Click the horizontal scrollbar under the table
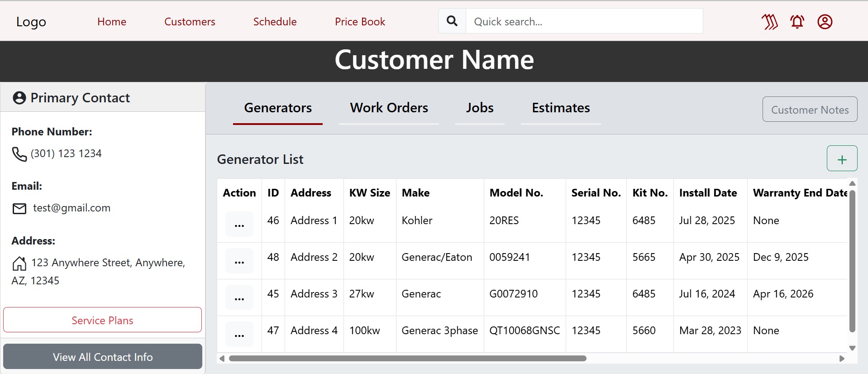Image resolution: width=868 pixels, height=374 pixels. click(x=407, y=358)
